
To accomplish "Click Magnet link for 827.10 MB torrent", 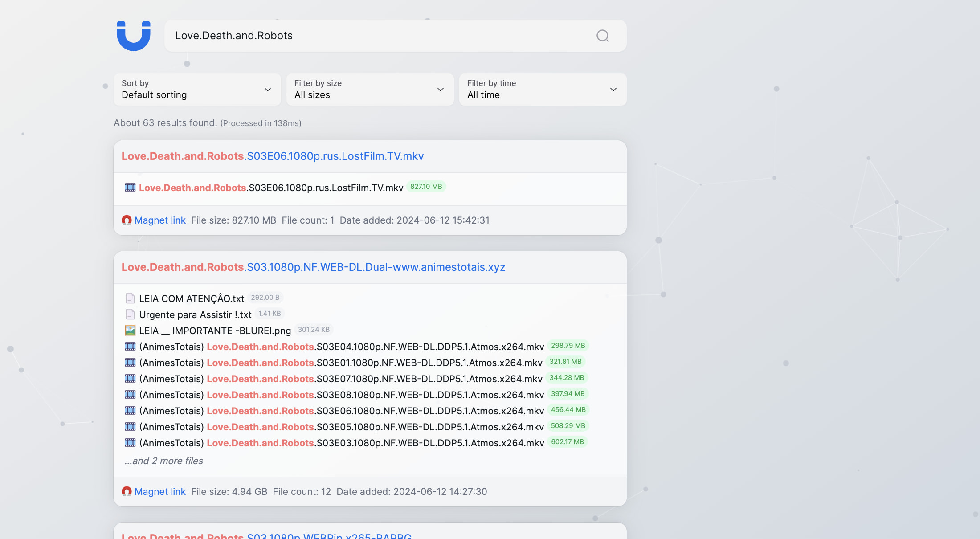I will click(x=160, y=220).
